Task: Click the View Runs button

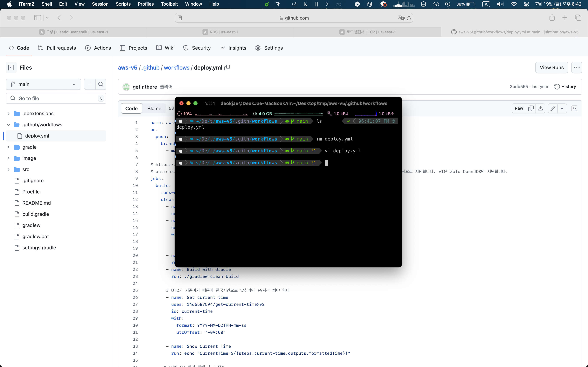Action: click(x=551, y=67)
